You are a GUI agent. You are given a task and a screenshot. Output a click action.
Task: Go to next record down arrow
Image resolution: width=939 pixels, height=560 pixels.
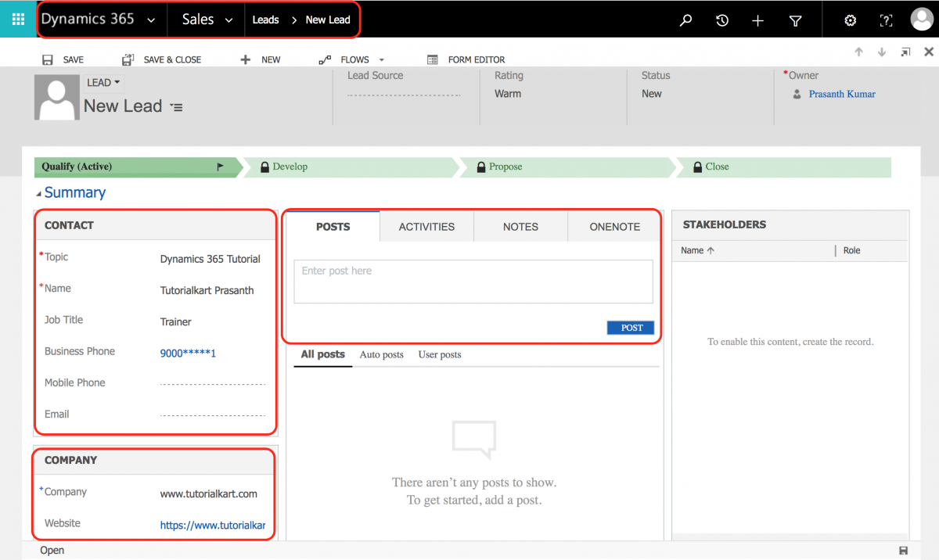882,52
